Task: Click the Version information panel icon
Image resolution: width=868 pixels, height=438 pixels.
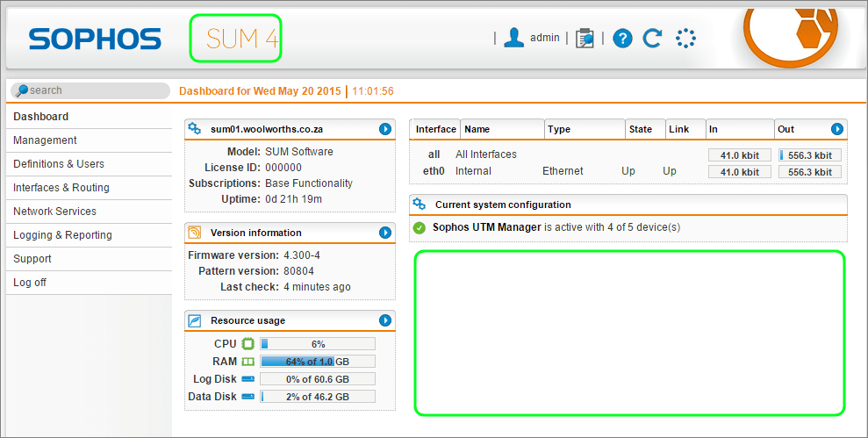Action: [x=194, y=233]
